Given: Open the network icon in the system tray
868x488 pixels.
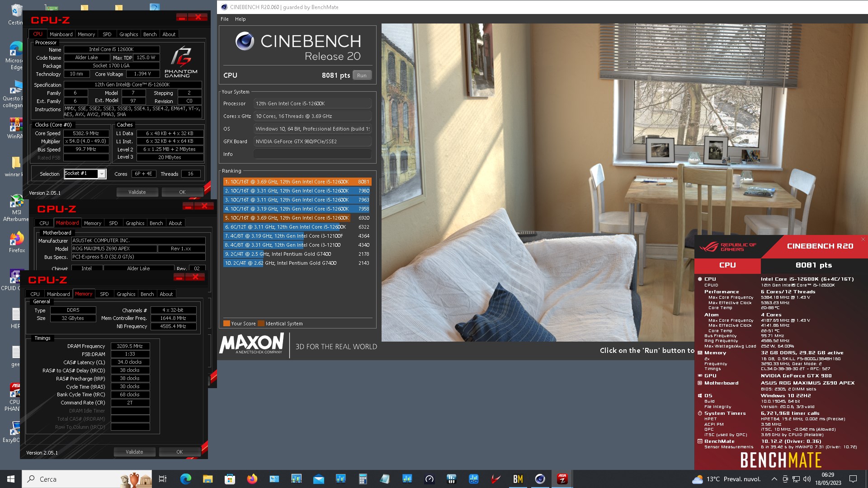Looking at the screenshot, I should [796, 479].
